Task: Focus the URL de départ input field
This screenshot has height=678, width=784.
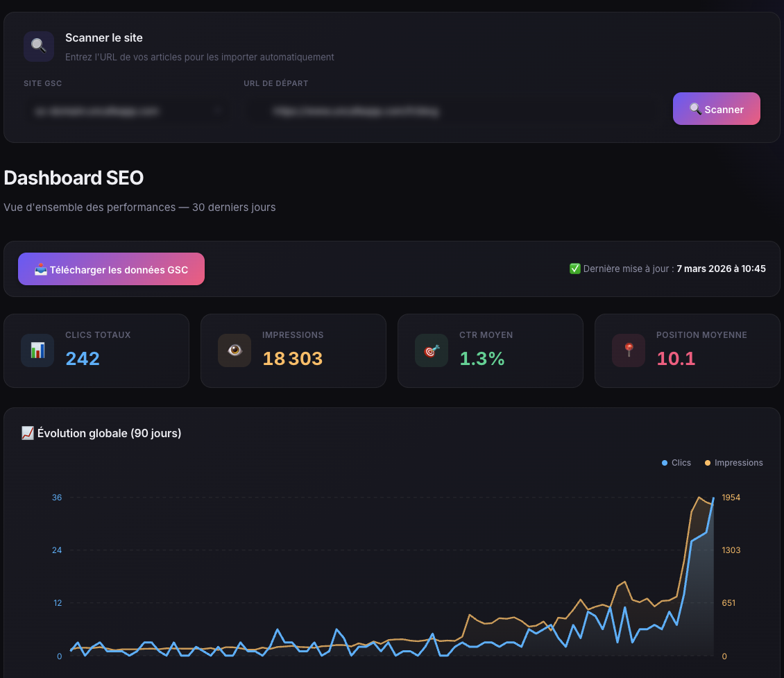Action: [451, 110]
